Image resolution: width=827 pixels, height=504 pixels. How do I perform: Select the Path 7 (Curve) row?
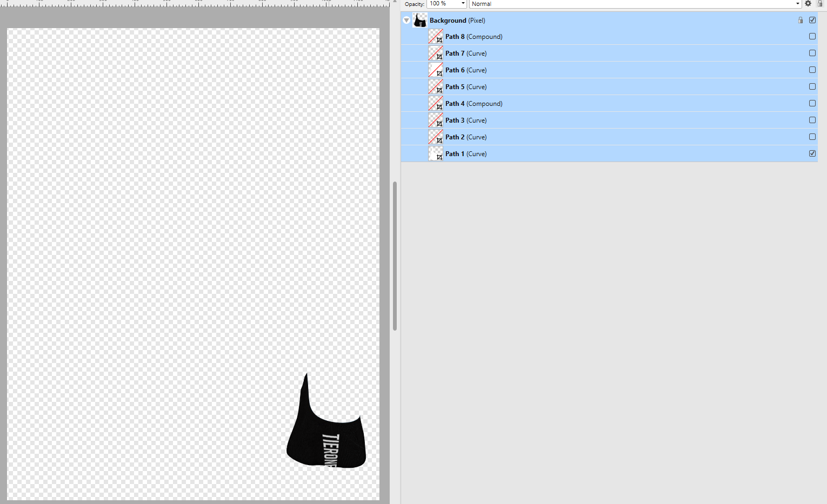(609, 53)
